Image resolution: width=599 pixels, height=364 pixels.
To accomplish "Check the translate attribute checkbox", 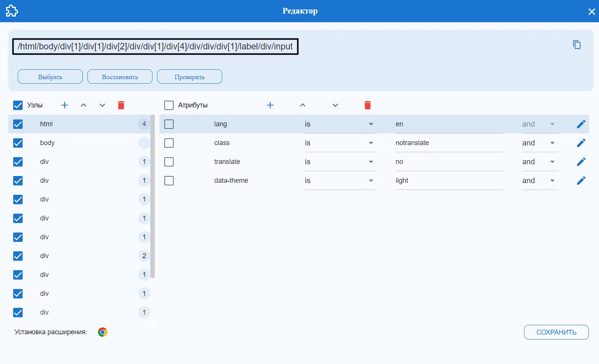I will pyautogui.click(x=169, y=162).
